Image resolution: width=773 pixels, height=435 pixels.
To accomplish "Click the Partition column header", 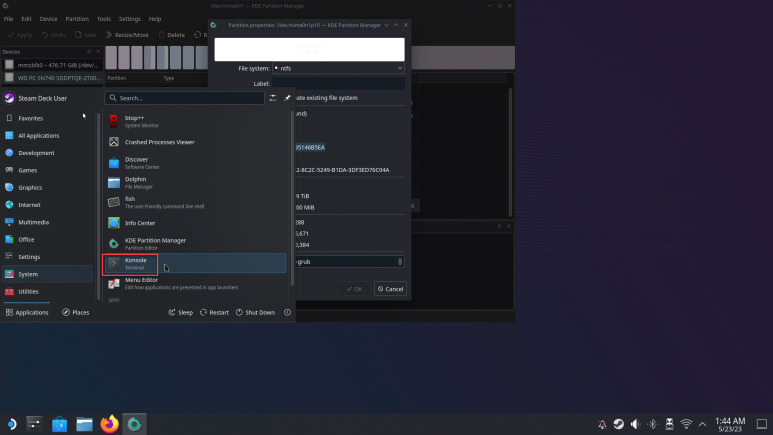I will click(117, 78).
